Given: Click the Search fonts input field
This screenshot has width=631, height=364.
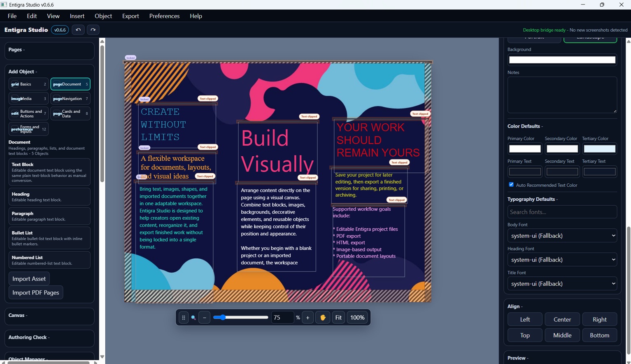Looking at the screenshot, I should point(562,212).
